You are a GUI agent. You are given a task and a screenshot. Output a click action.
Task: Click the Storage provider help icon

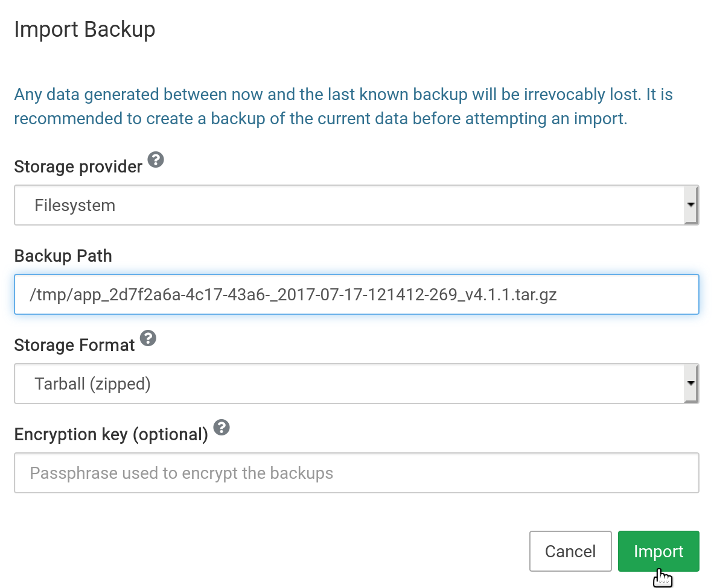tap(156, 160)
